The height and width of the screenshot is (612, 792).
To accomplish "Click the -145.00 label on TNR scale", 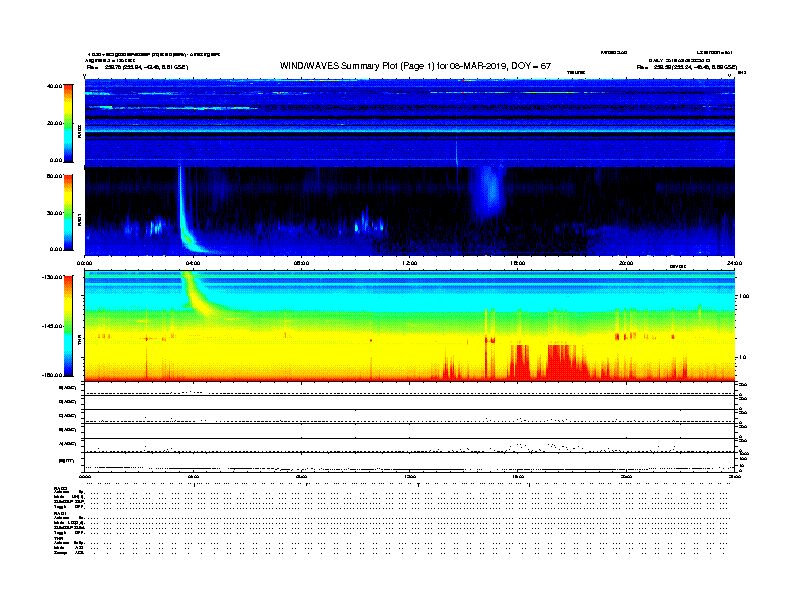I will pos(53,326).
